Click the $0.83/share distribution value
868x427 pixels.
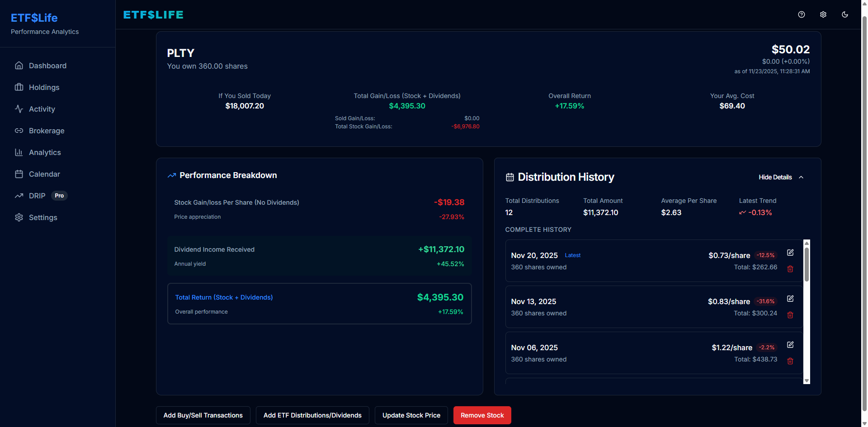[x=729, y=301]
